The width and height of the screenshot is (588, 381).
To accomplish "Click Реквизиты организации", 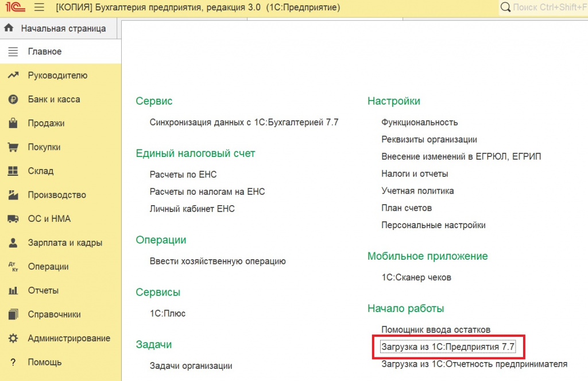I will point(429,140).
